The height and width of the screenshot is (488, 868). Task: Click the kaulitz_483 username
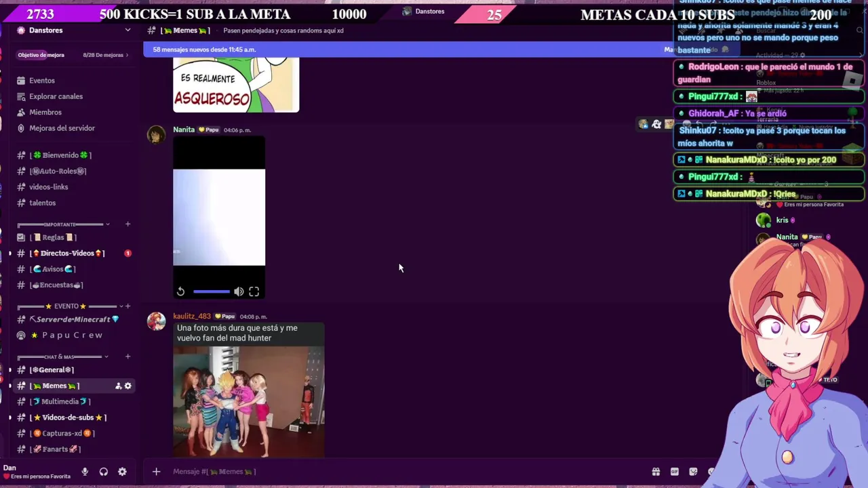192,317
